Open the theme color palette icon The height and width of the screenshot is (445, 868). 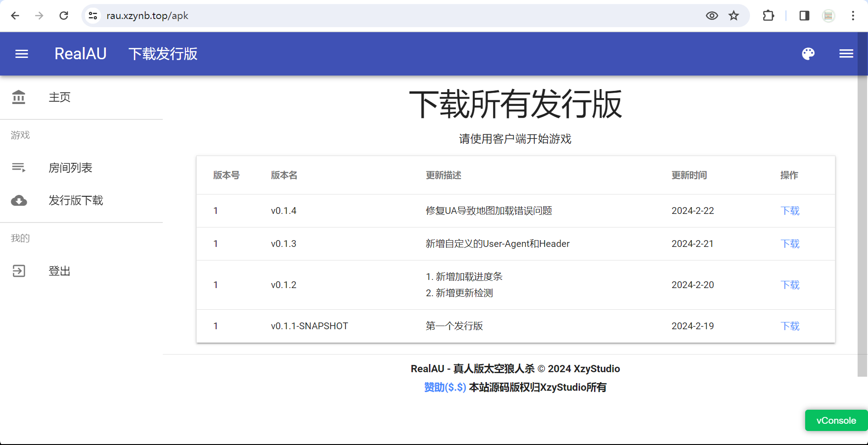(x=808, y=54)
